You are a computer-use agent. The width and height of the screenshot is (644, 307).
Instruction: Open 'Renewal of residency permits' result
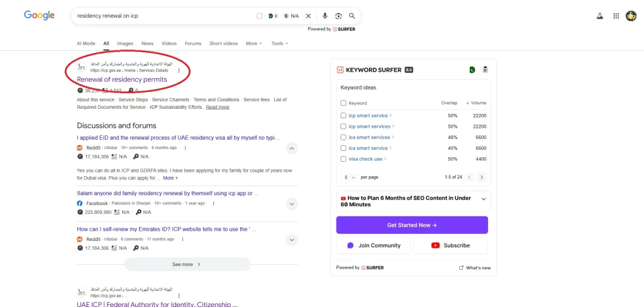coord(122,79)
